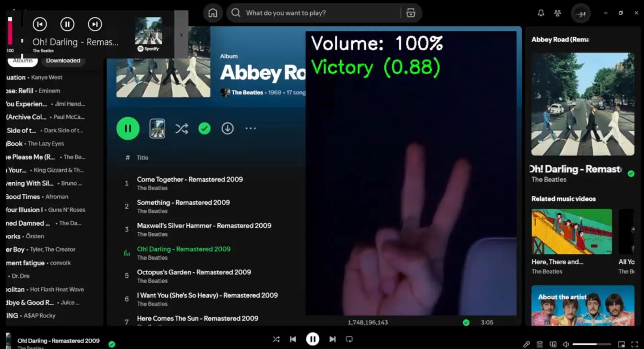
Task: Pause the album with the green button
Action: pyautogui.click(x=128, y=128)
